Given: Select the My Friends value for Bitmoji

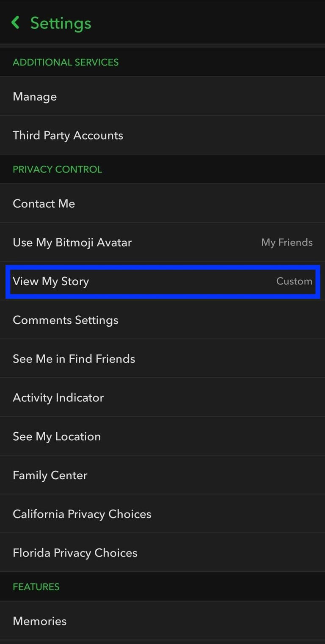Looking at the screenshot, I should pos(287,242).
